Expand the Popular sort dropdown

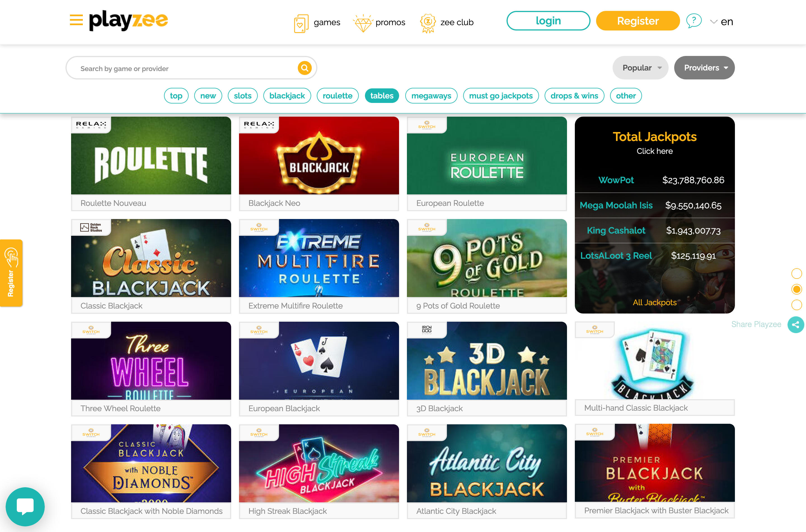640,68
